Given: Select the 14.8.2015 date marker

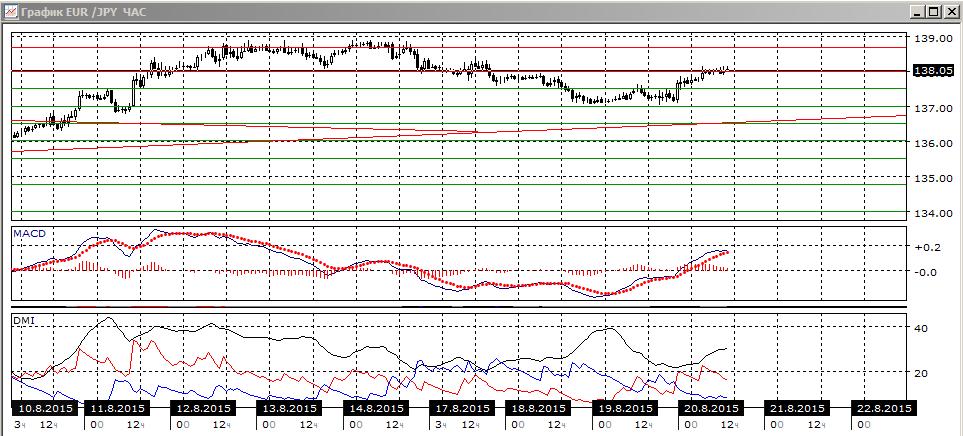Looking at the screenshot, I should [x=376, y=408].
